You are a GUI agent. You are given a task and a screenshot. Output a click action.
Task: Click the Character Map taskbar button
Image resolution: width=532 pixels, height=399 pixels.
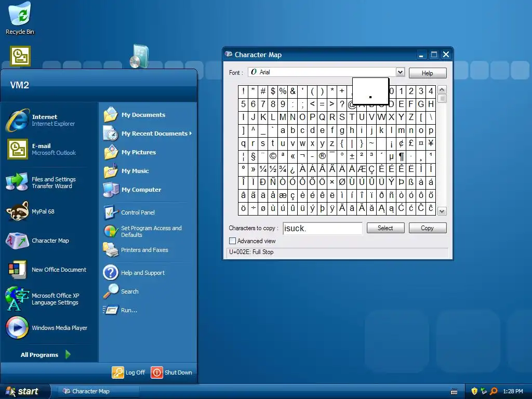(98, 391)
